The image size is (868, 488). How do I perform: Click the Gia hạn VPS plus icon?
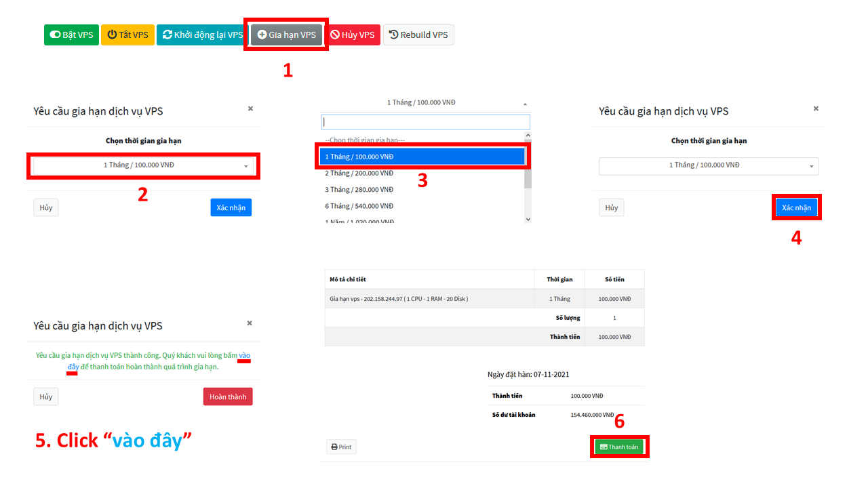(x=262, y=35)
